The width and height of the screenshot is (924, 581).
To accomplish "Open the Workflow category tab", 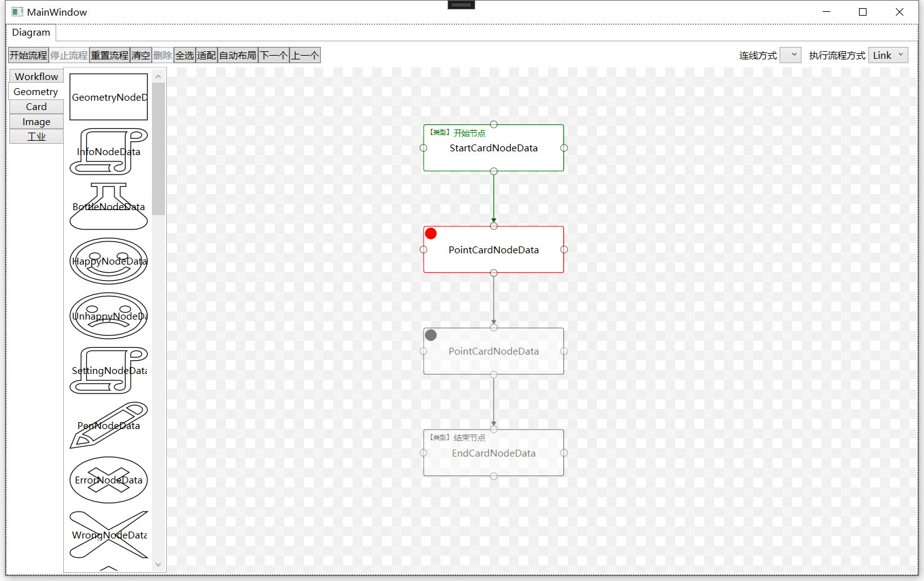I will [x=36, y=76].
